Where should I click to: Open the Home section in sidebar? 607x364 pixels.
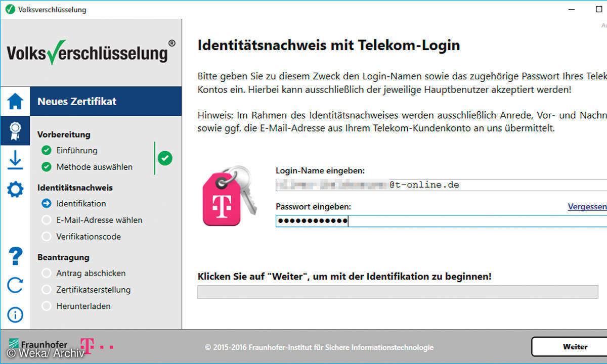(15, 101)
